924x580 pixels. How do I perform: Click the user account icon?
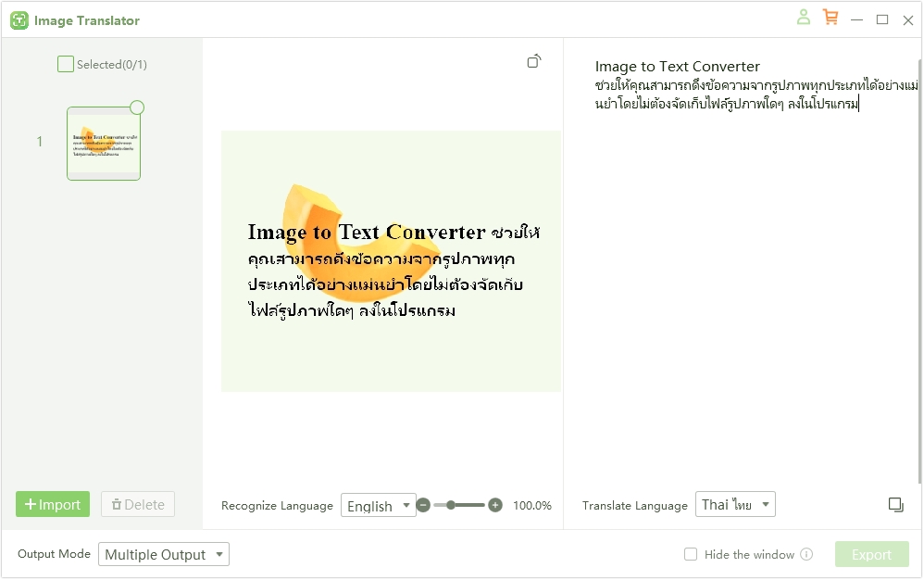pyautogui.click(x=803, y=18)
